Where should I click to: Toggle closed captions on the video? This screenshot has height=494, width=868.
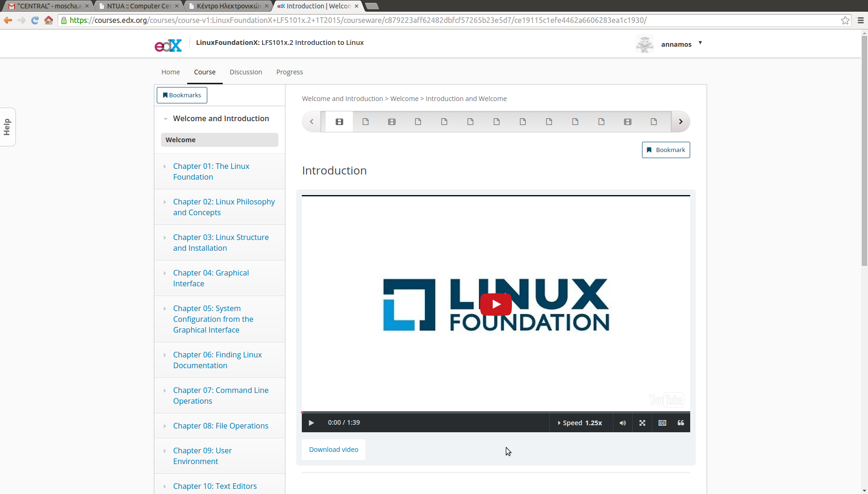pos(662,423)
